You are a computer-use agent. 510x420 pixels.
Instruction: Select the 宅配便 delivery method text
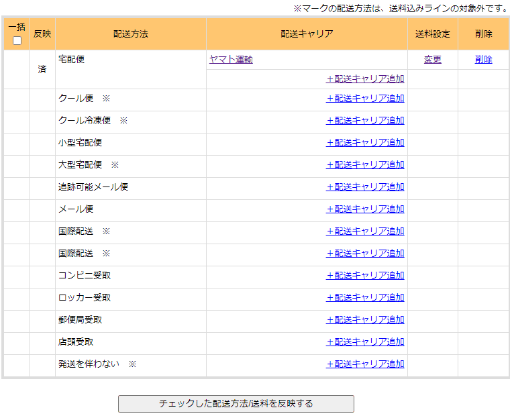71,59
